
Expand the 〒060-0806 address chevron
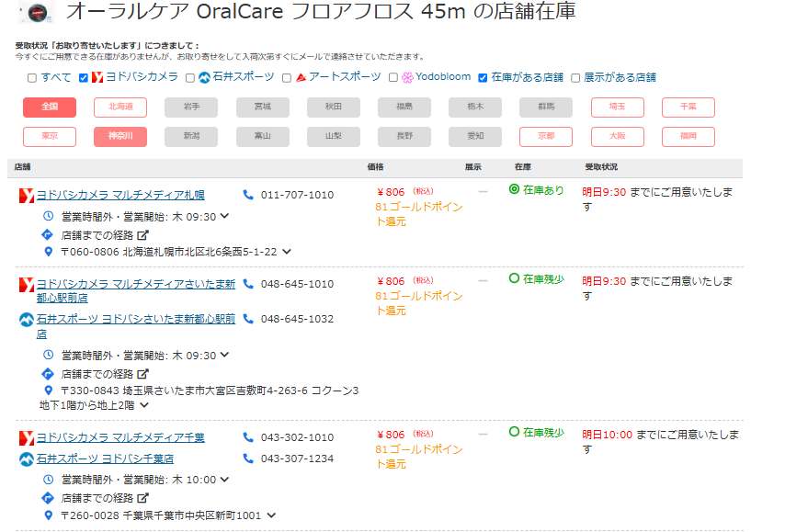287,252
